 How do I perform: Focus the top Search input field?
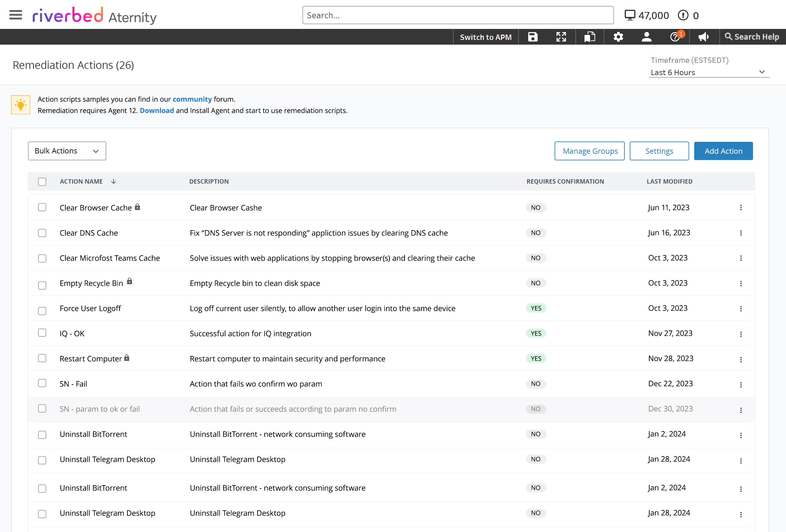(457, 15)
